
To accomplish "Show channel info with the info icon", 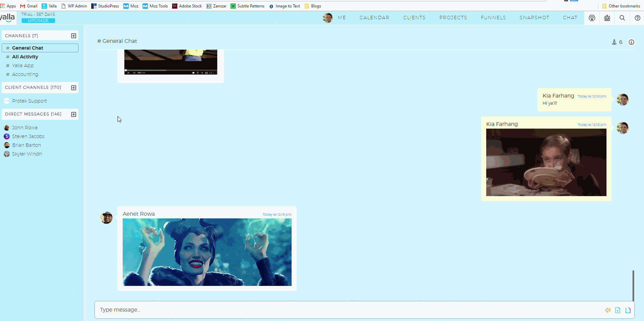I will click(x=631, y=42).
